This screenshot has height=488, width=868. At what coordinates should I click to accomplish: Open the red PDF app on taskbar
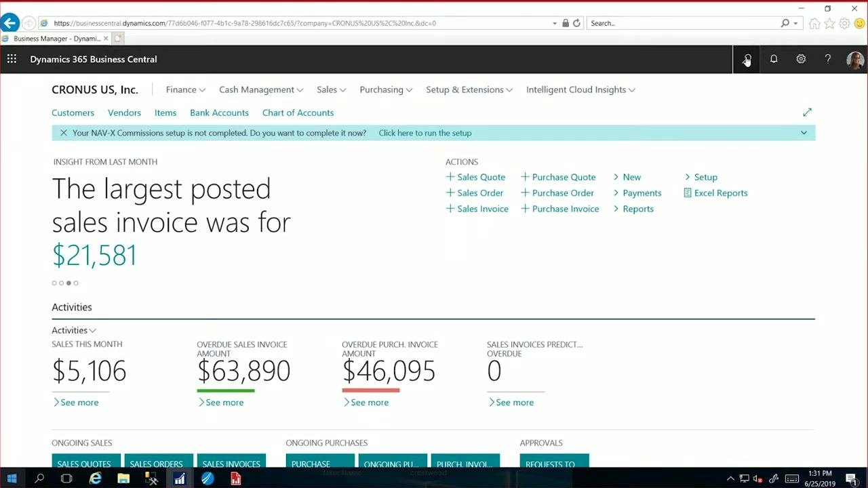click(235, 479)
